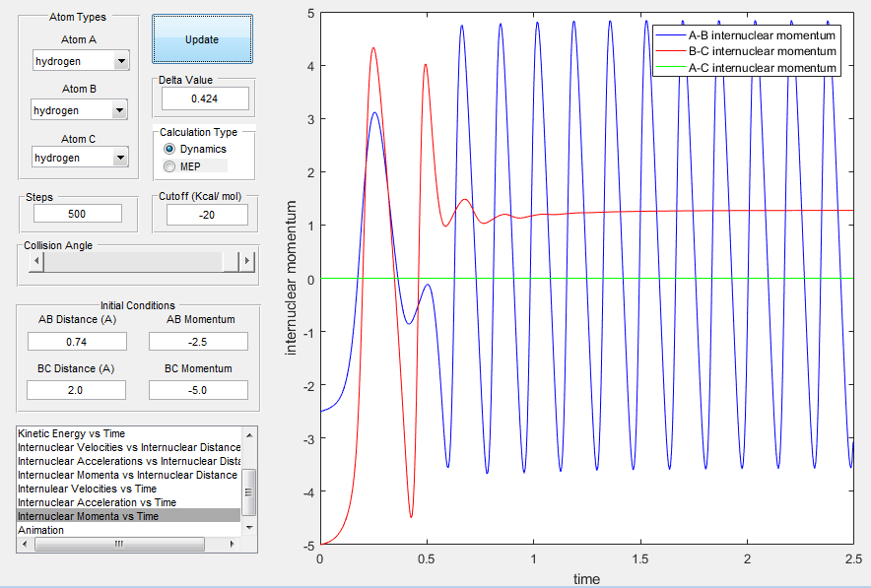Click the Collision Angle slider track
The width and height of the screenshot is (871, 588).
point(133,260)
